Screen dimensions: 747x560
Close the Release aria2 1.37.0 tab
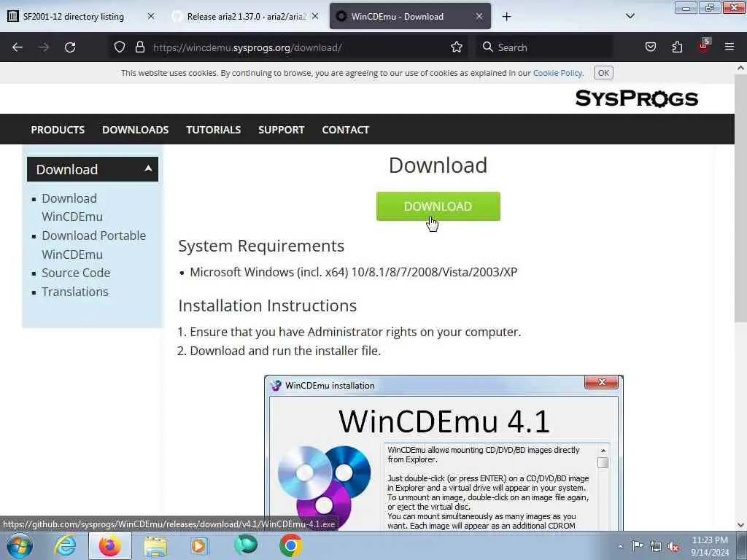[315, 16]
